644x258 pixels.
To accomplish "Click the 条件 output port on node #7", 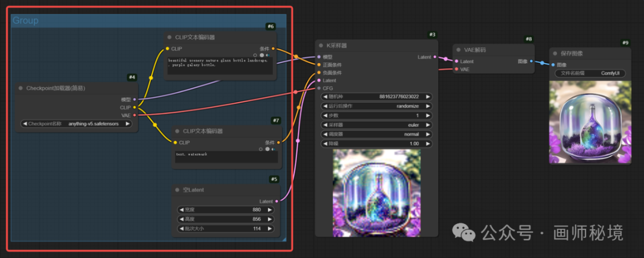I will (x=278, y=142).
